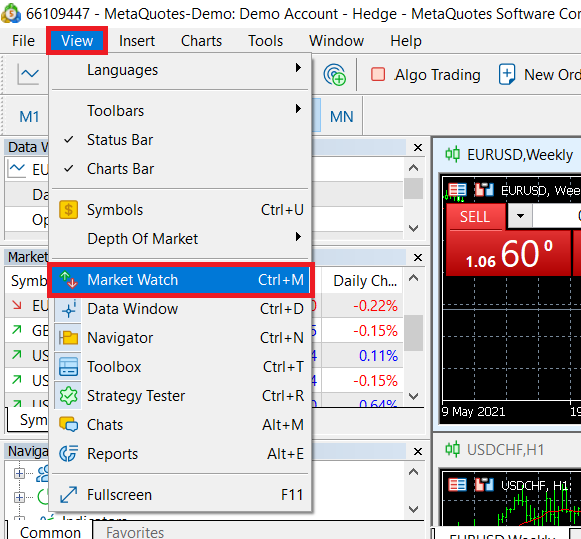The width and height of the screenshot is (581, 539).
Task: Open the View menu
Action: point(77,41)
